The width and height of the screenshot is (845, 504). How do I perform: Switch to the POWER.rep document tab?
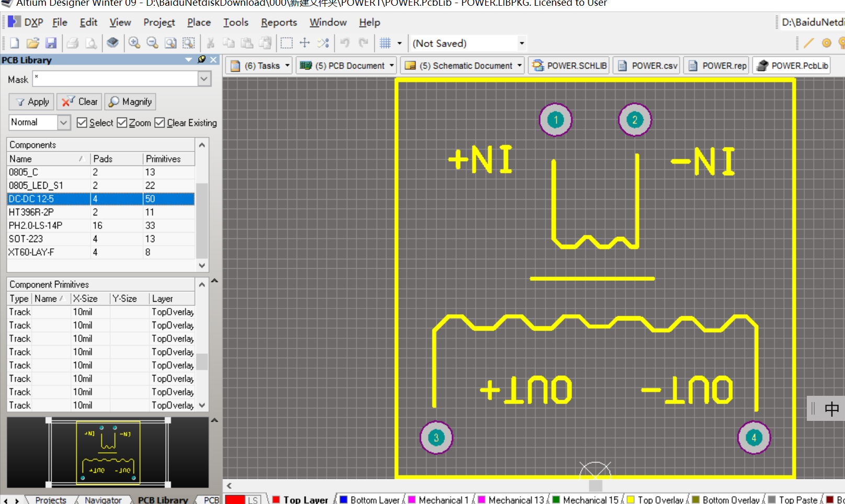[717, 65]
